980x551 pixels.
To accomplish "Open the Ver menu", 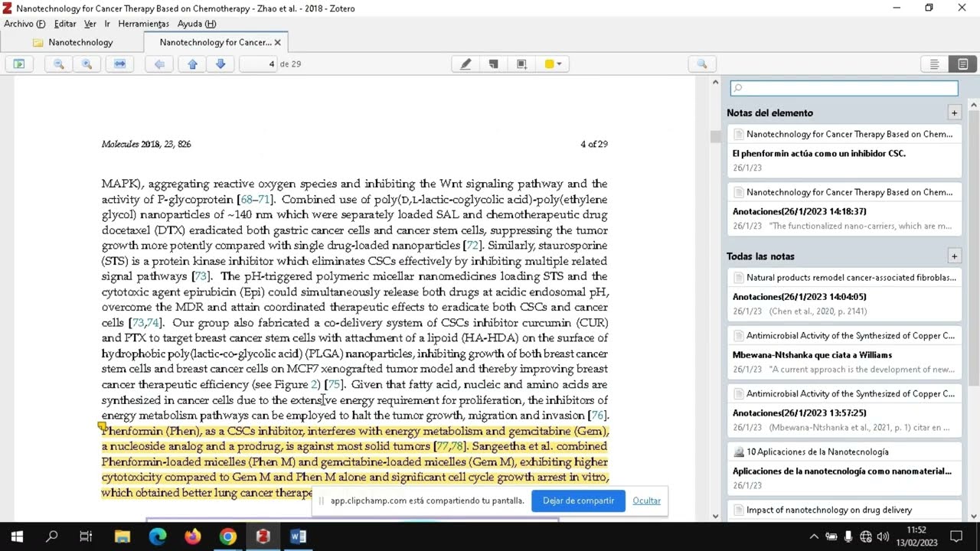I will tap(90, 24).
